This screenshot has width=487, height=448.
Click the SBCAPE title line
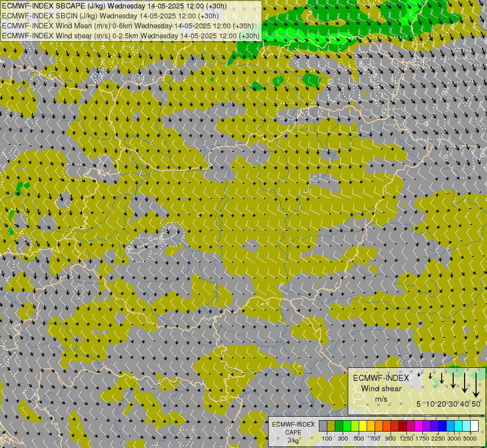tap(114, 6)
